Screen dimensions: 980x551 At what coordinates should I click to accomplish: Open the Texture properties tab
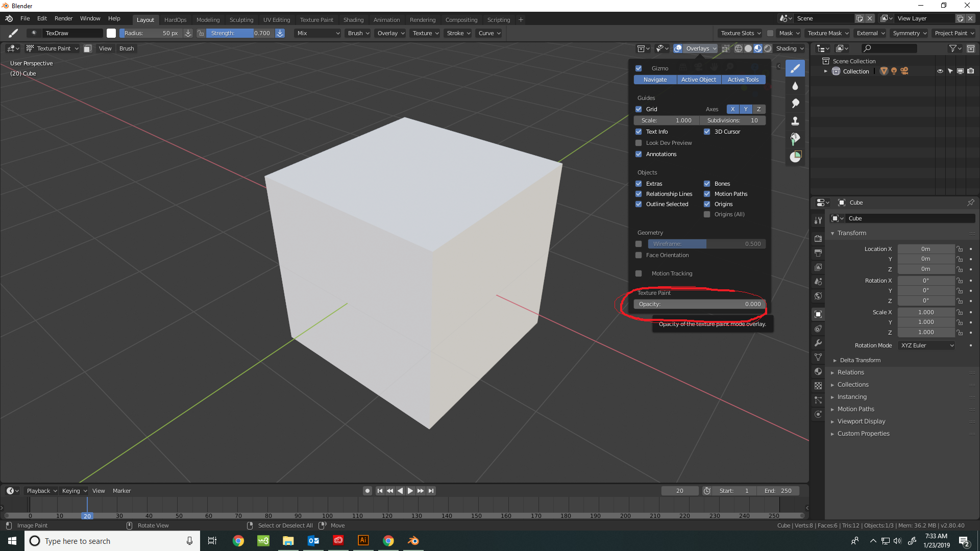click(818, 386)
